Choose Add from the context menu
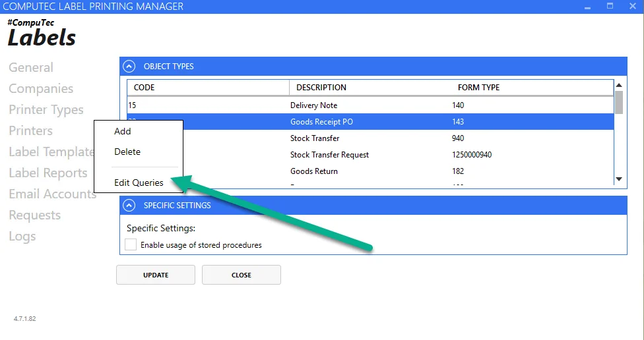The height and width of the screenshot is (340, 644). click(x=123, y=131)
